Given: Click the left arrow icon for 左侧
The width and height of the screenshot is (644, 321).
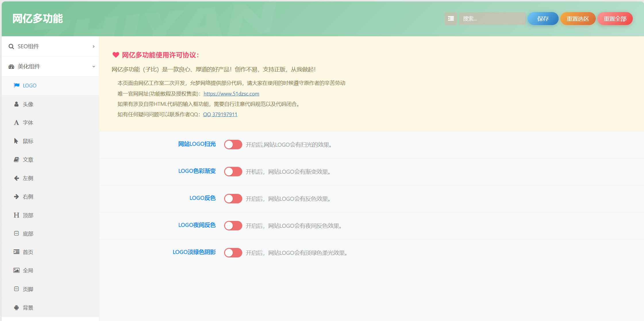Looking at the screenshot, I should [x=16, y=178].
